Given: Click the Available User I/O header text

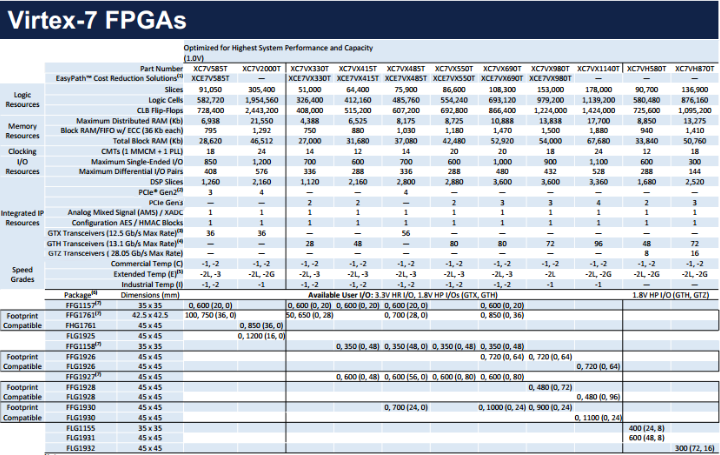Looking at the screenshot, I should click(x=403, y=295).
